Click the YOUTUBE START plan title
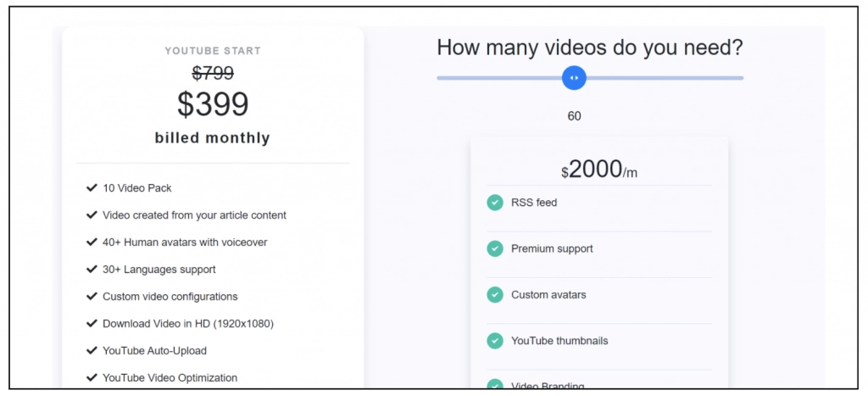The height and width of the screenshot is (396, 868). pyautogui.click(x=213, y=51)
